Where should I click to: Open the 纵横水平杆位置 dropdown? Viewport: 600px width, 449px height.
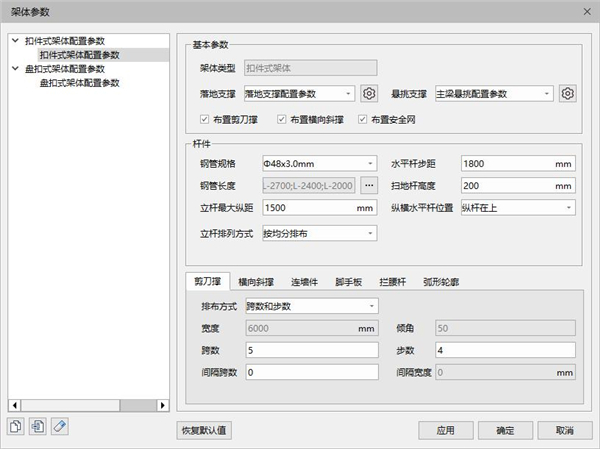click(x=516, y=208)
